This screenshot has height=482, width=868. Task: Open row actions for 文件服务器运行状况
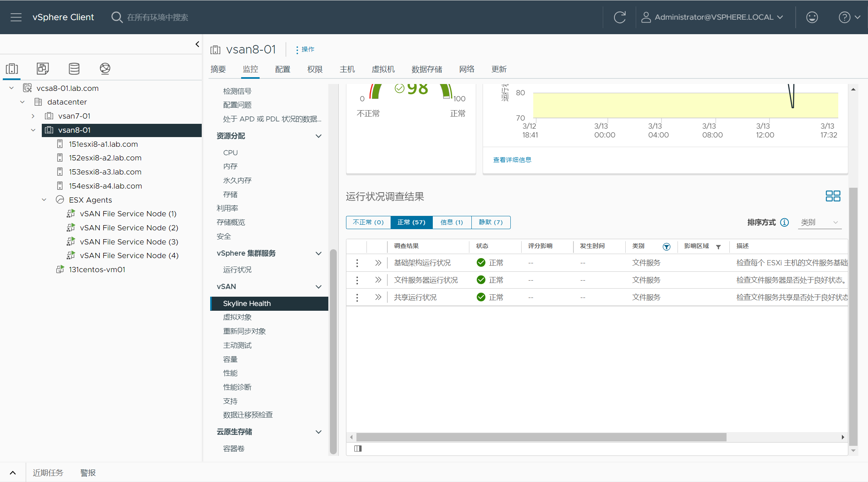click(357, 280)
